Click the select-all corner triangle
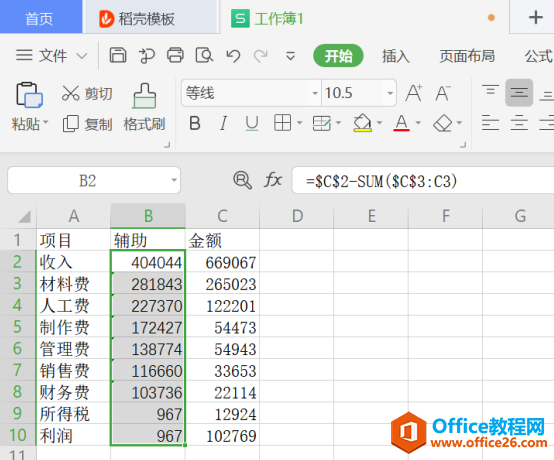This screenshot has height=460, width=554. [x=24, y=216]
